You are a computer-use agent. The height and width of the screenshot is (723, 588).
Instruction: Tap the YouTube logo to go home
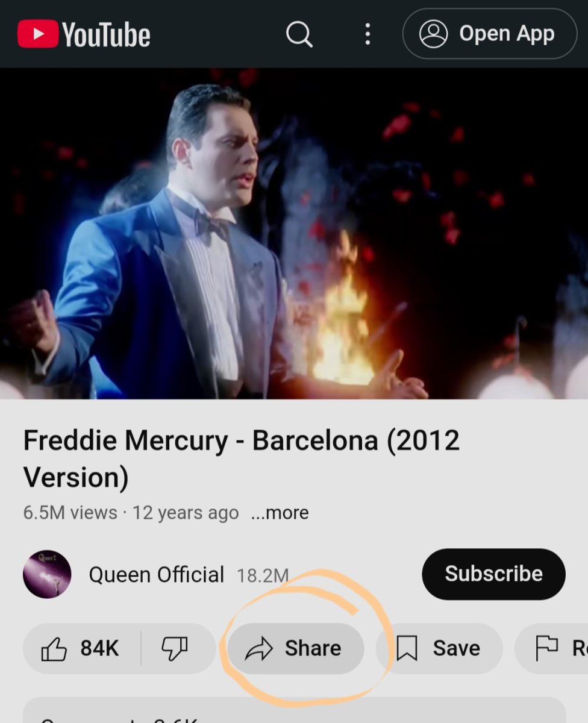(84, 34)
